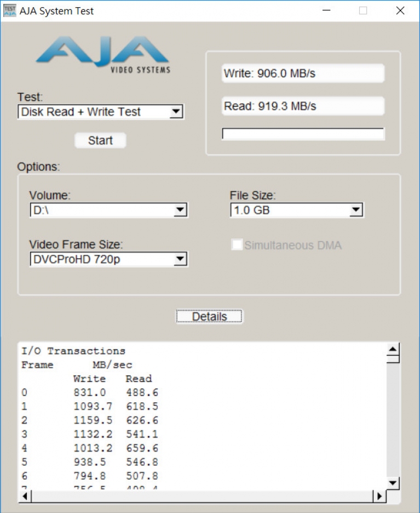Click the MB/sec header in details

(x=112, y=365)
